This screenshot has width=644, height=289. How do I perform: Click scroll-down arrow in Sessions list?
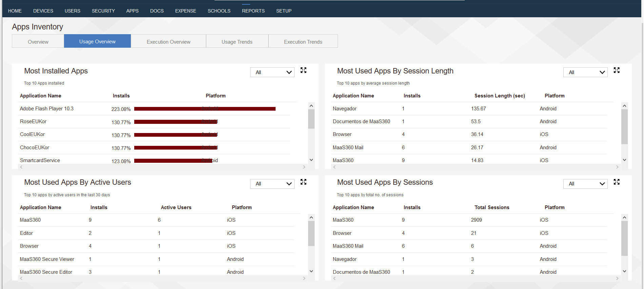click(624, 271)
